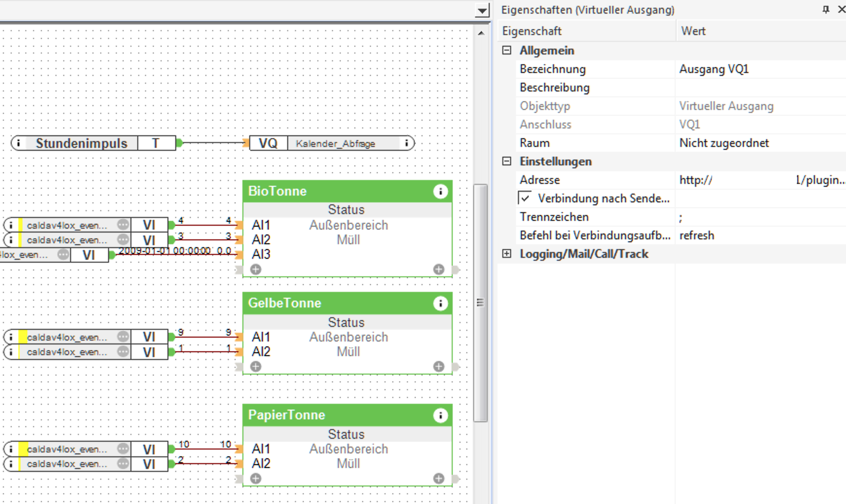This screenshot has width=846, height=504.
Task: Pin the Eigenschaften panel
Action: click(826, 9)
